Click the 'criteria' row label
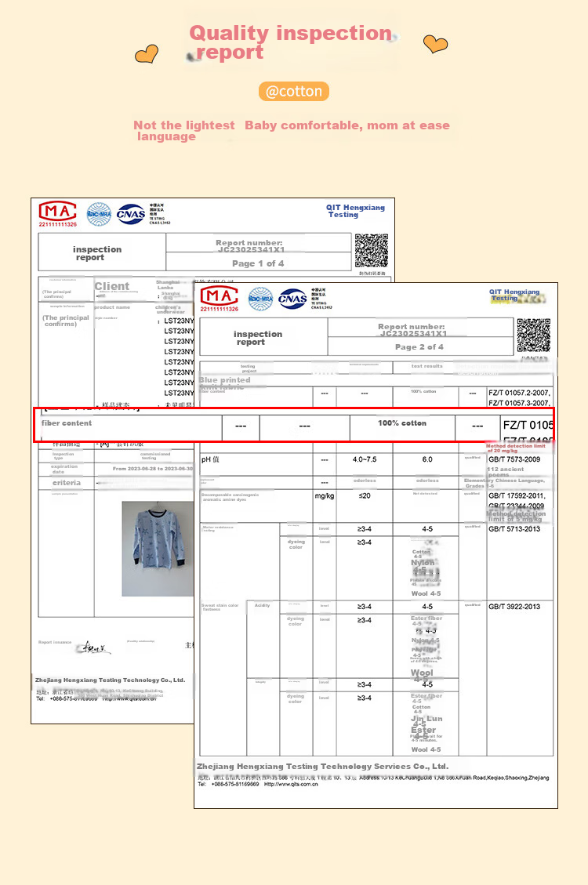Image resolution: width=588 pixels, height=885 pixels. pyautogui.click(x=67, y=483)
